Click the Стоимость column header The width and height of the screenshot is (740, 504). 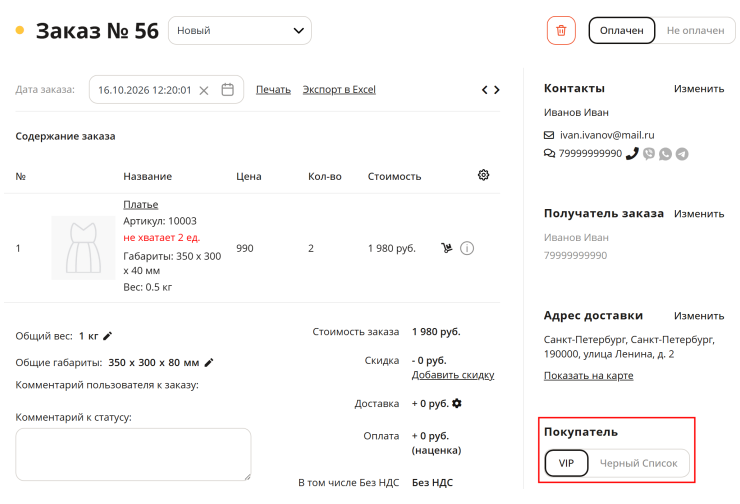[x=394, y=176]
